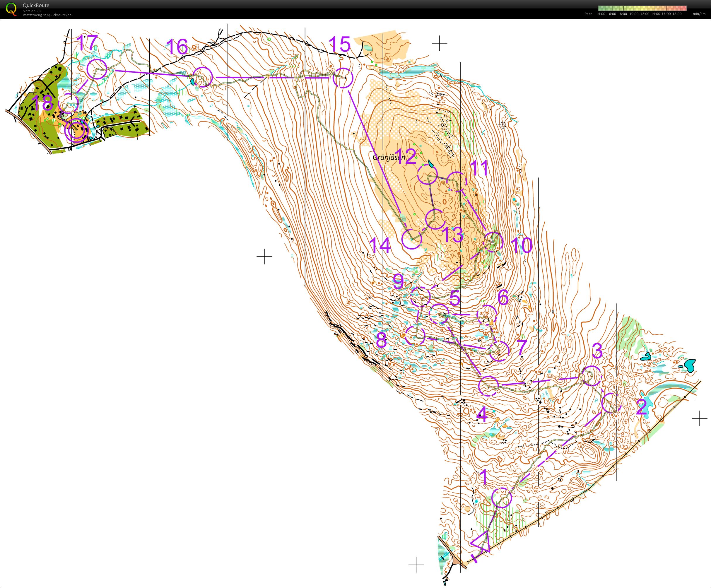The height and width of the screenshot is (588, 711).
Task: Select control circle 14
Action: (412, 239)
